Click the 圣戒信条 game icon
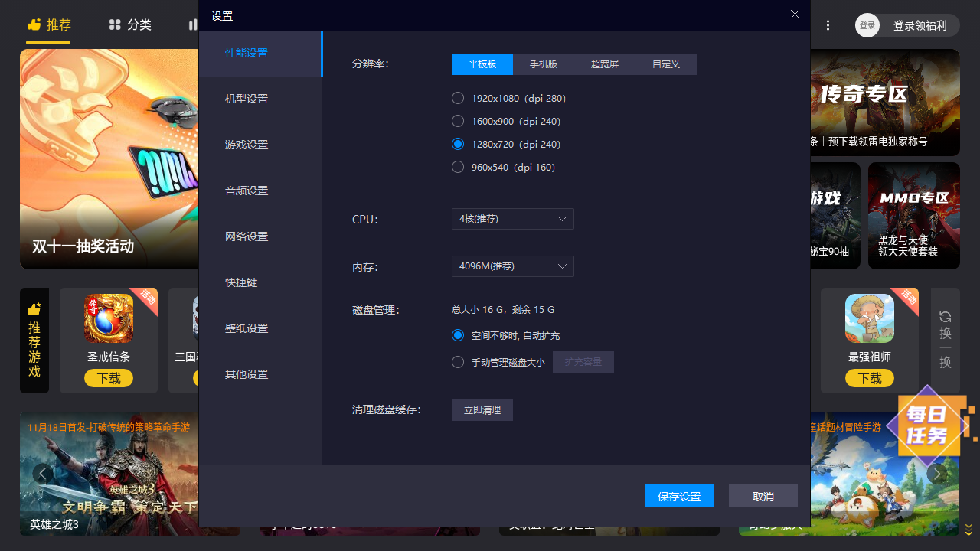980x551 pixels. [108, 318]
